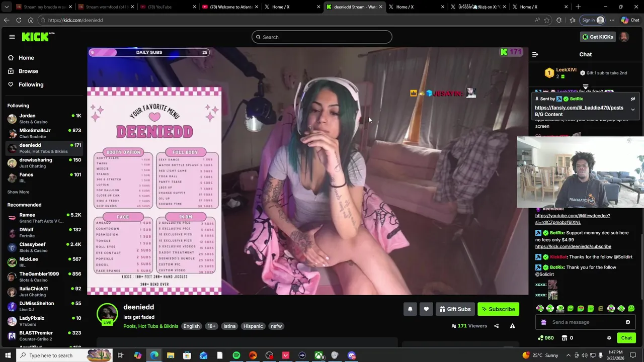Viewport: 644px width, 362px height.
Task: Open the browser Copilot Chat button
Action: click(630, 20)
